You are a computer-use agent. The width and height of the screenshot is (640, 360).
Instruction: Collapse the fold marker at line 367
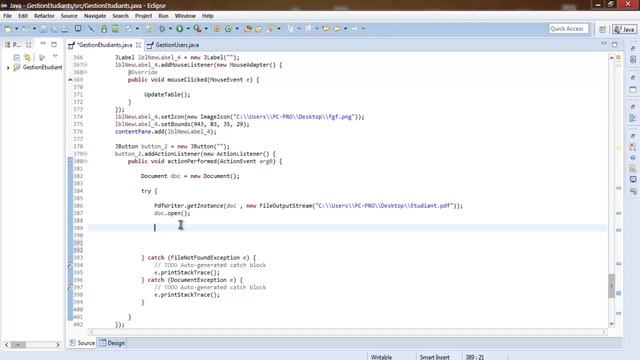(x=86, y=65)
